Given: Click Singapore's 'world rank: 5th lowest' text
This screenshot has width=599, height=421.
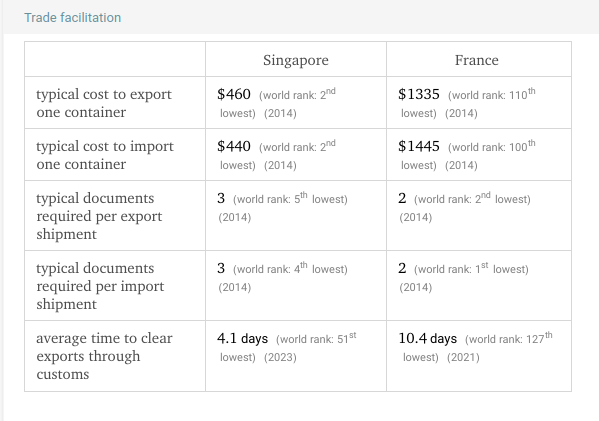Looking at the screenshot, I should pyautogui.click(x=290, y=199).
